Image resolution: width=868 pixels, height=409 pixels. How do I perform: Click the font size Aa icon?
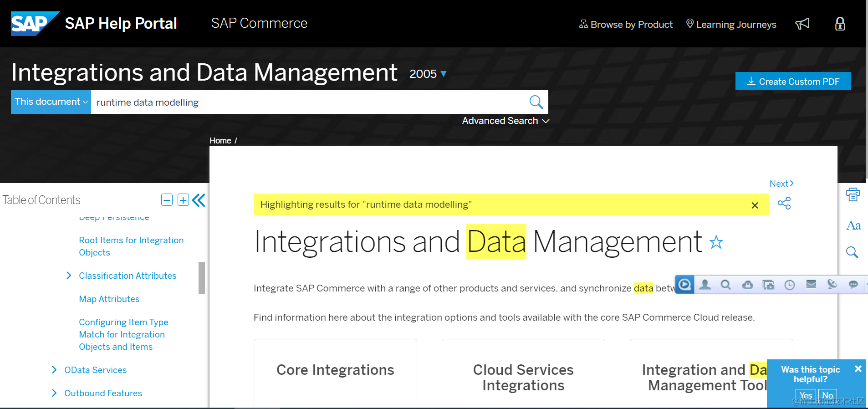853,225
